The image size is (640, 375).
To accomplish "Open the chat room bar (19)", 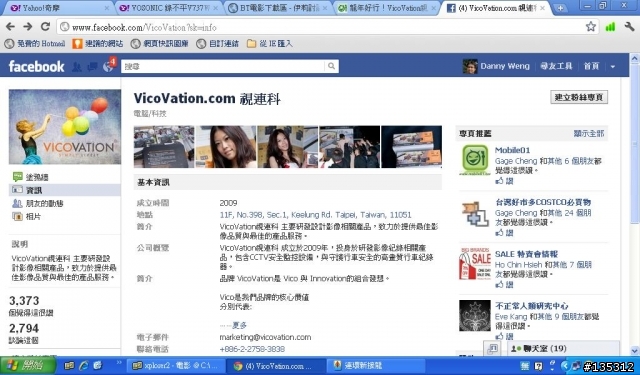I will pos(563,348).
